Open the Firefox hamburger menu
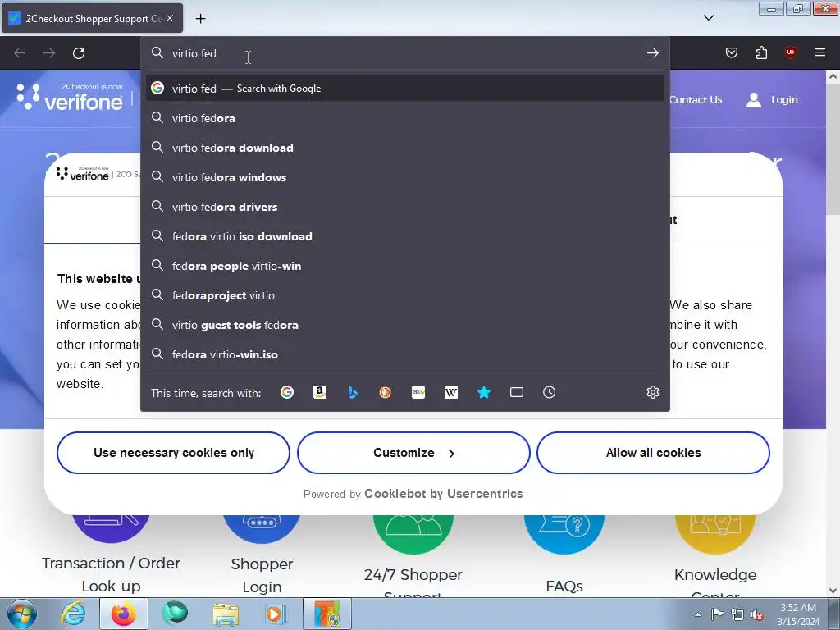The height and width of the screenshot is (630, 840). 819,52
